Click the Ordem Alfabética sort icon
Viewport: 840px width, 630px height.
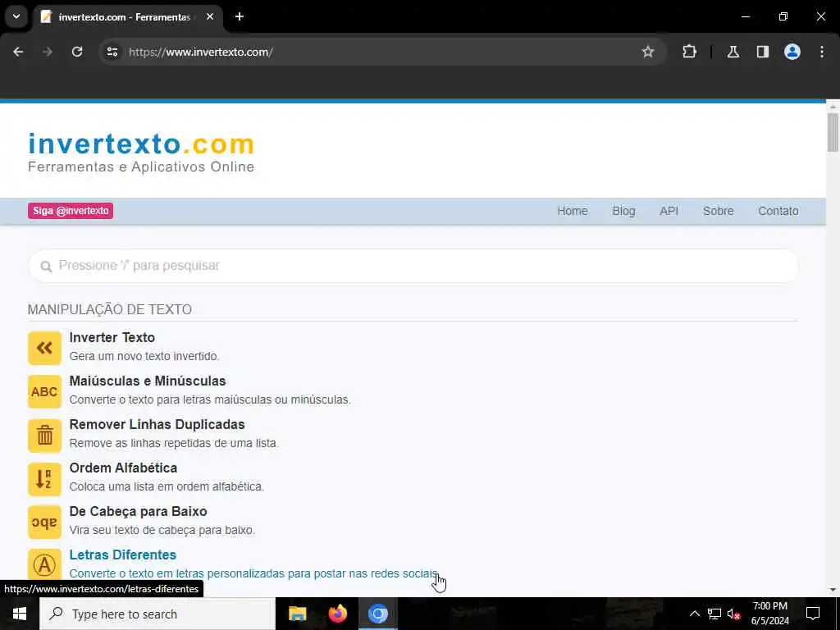[x=44, y=478]
